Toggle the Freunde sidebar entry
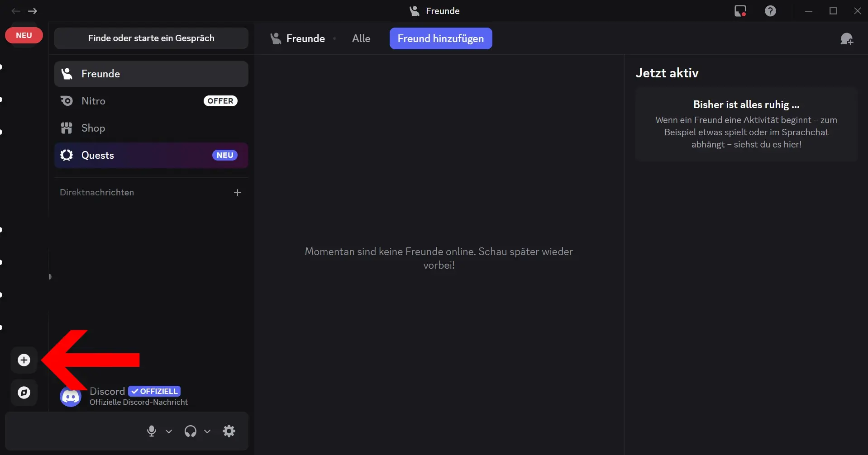868x455 pixels. click(x=100, y=73)
